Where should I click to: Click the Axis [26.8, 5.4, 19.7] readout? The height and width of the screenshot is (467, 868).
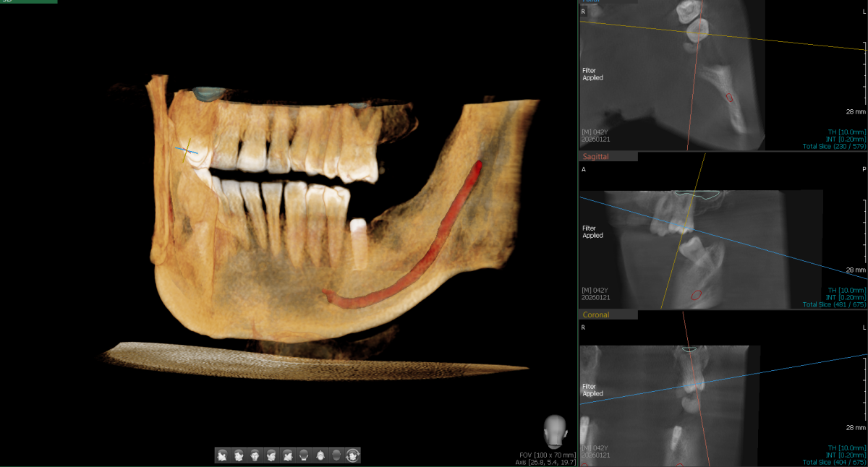tap(545, 462)
